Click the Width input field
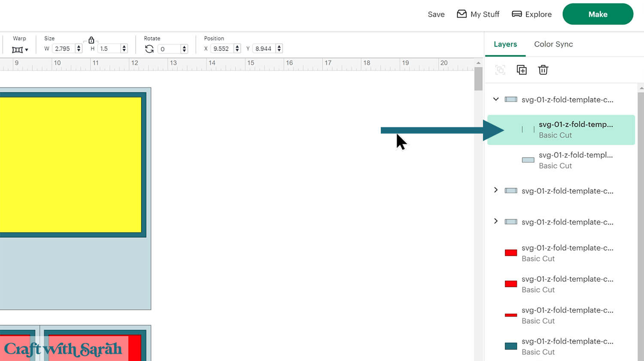 click(x=64, y=49)
